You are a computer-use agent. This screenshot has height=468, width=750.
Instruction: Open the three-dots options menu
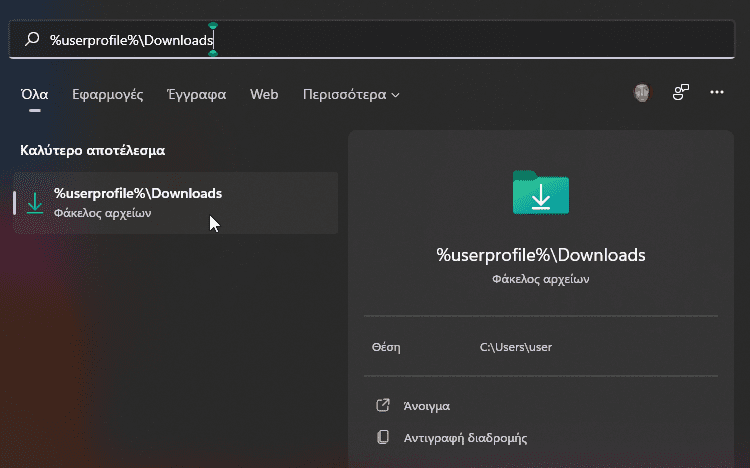click(717, 92)
